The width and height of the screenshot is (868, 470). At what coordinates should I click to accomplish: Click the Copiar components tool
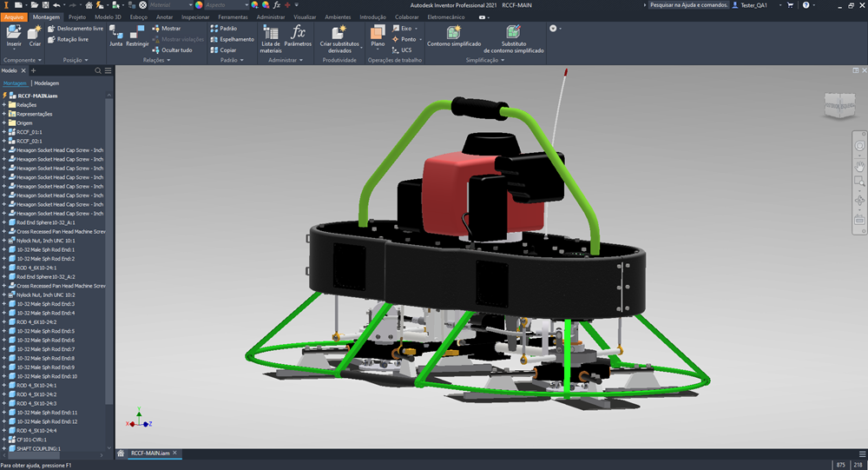pos(223,50)
